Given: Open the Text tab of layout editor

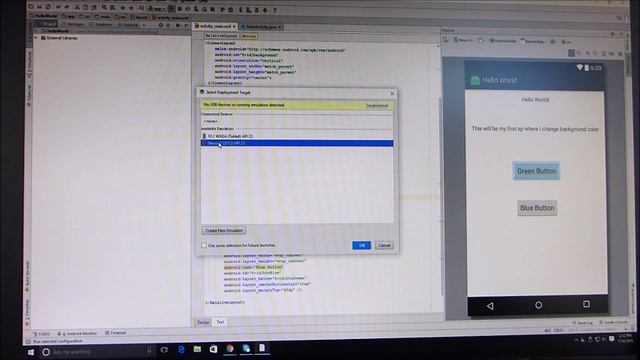Looking at the screenshot, I should click(220, 322).
